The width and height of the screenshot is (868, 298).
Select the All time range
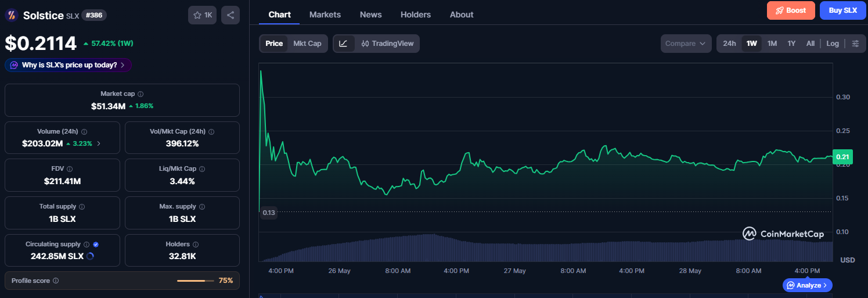(811, 44)
